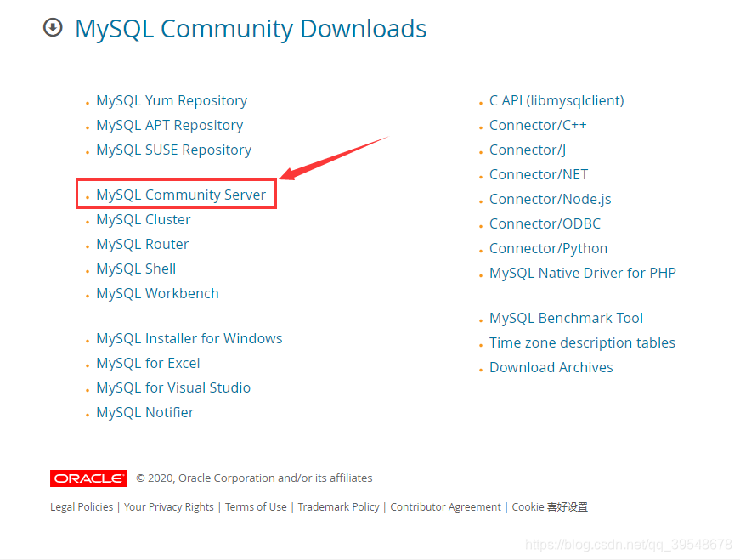Viewport: 740px width, 560px height.
Task: Select MySQL for Excel link
Action: (148, 363)
